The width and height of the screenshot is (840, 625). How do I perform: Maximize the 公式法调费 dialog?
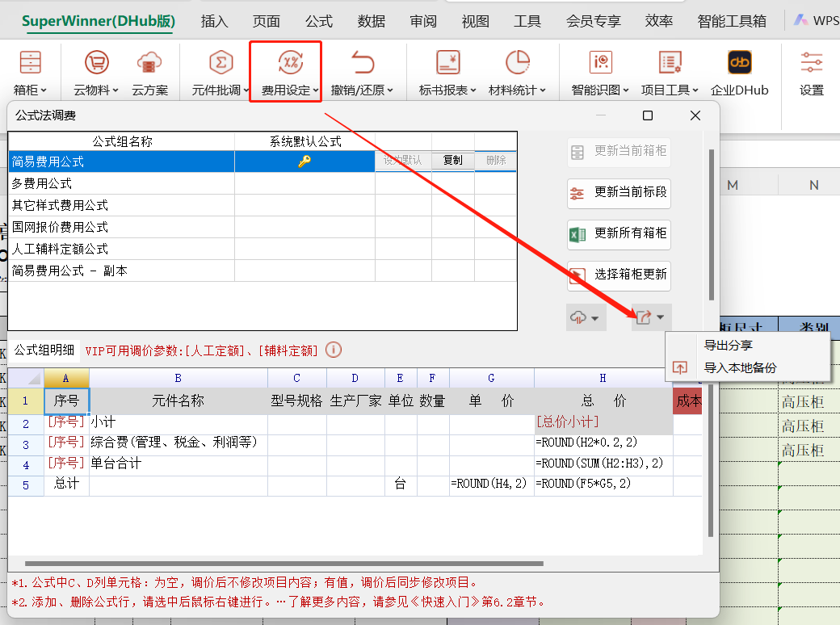[x=648, y=115]
